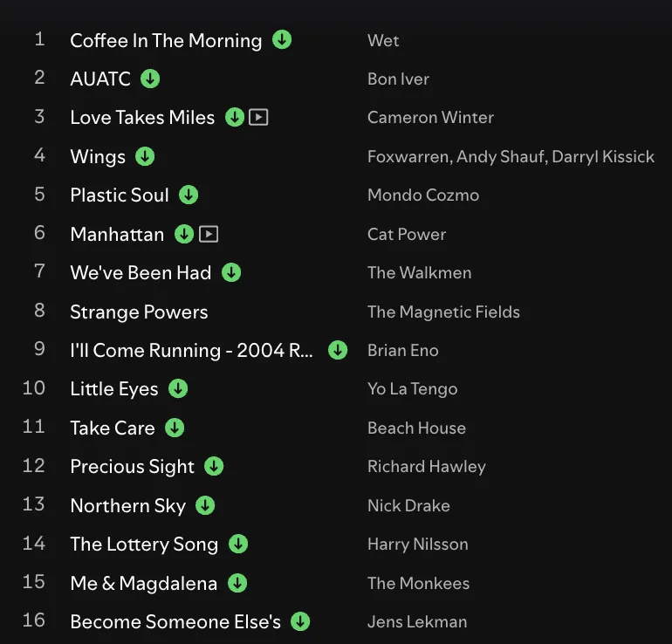This screenshot has width=672, height=644.
Task: Click downloaded icon beside Plastic Soul
Action: point(189,195)
